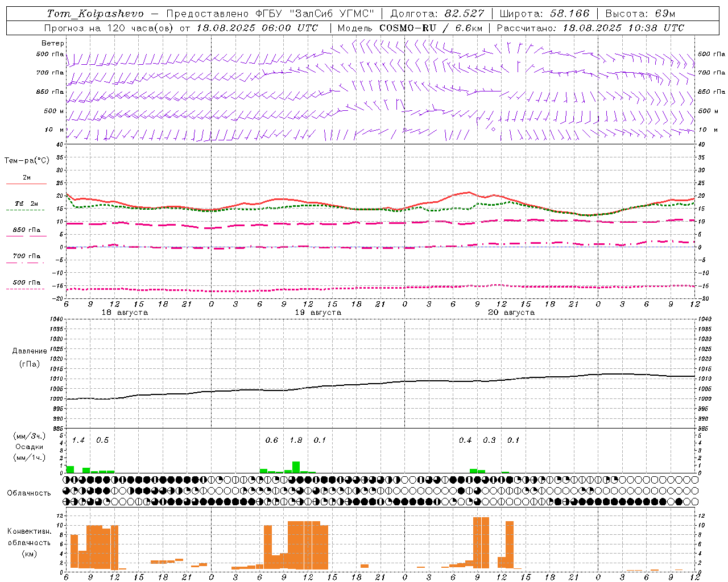This screenshot has width=728, height=582.
Task: Click the Осадки panel label
Action: [x=30, y=447]
